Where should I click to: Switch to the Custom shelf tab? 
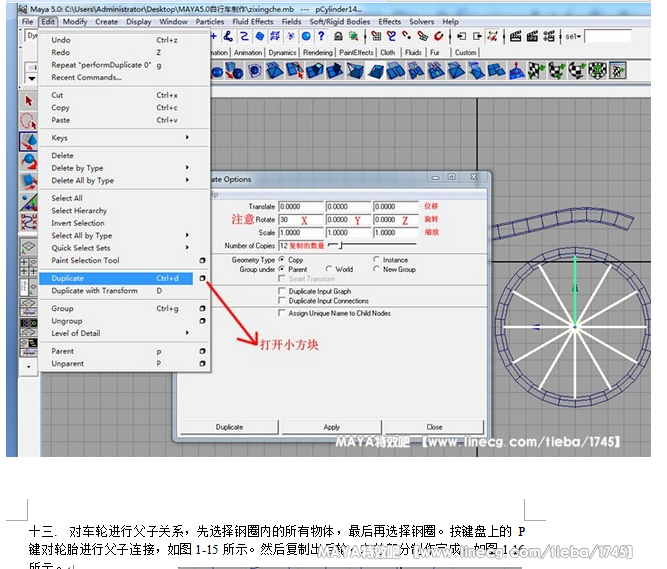[465, 52]
